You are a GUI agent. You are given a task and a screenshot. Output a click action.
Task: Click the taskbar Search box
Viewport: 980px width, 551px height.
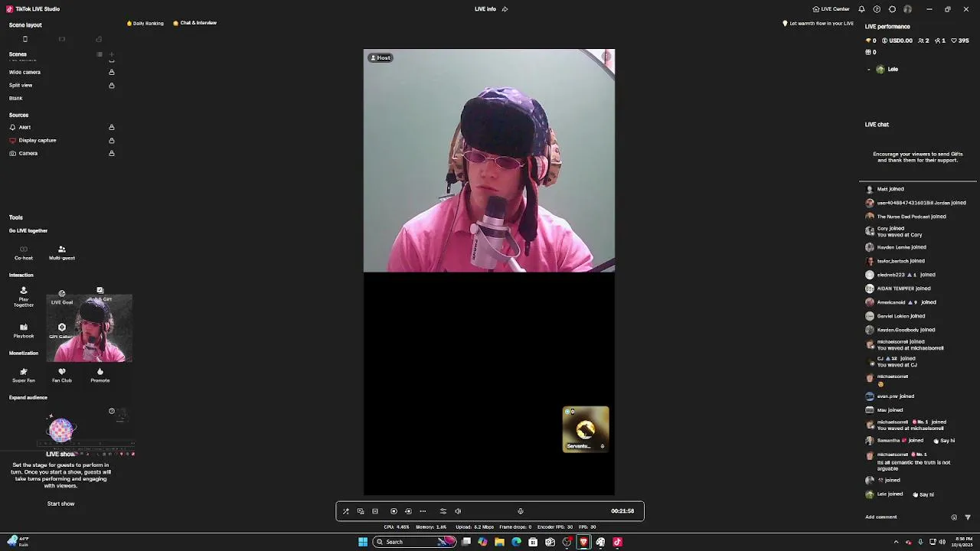(x=415, y=542)
